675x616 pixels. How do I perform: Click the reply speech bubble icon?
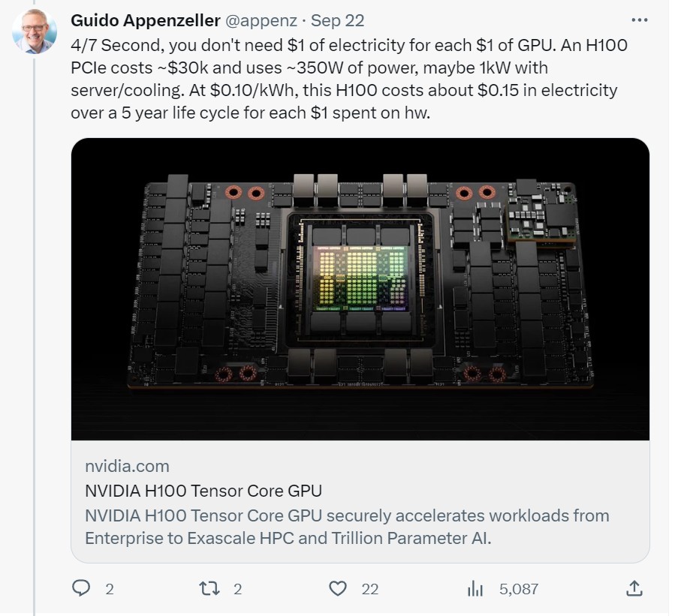(x=81, y=588)
